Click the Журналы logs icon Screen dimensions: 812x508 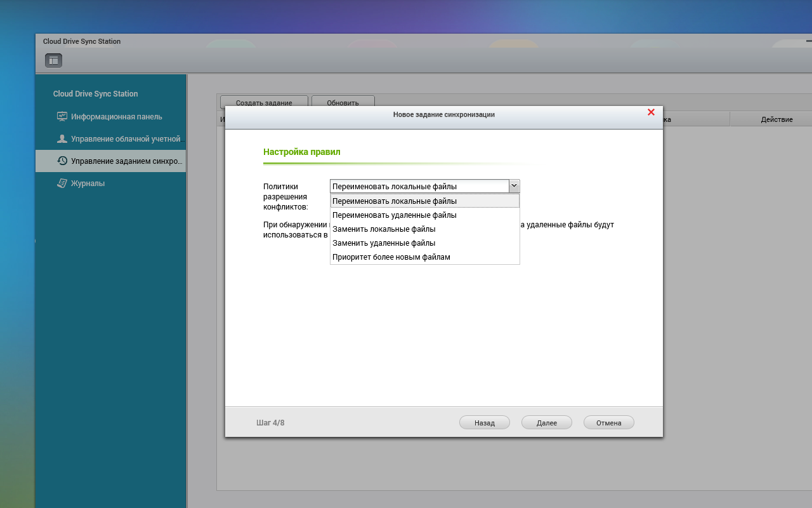coord(62,183)
